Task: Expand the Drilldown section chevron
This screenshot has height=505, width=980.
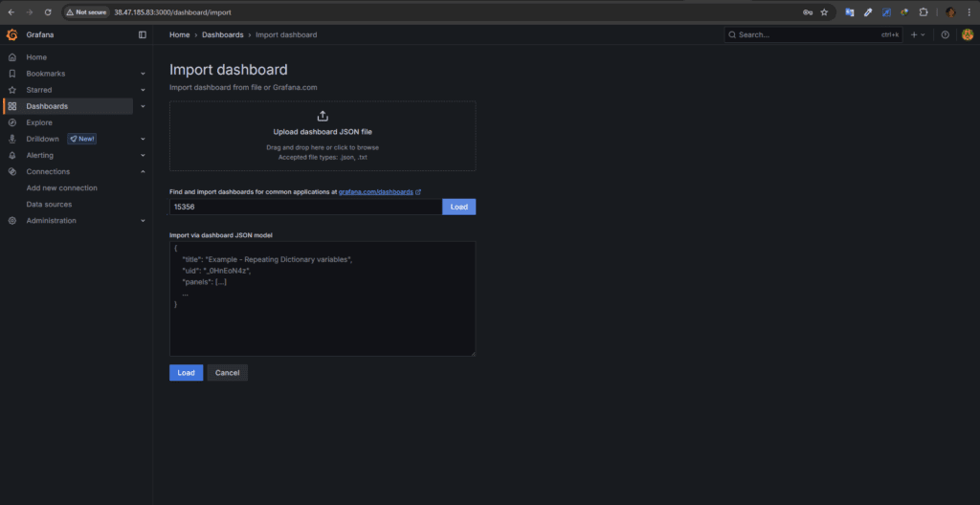Action: [143, 139]
